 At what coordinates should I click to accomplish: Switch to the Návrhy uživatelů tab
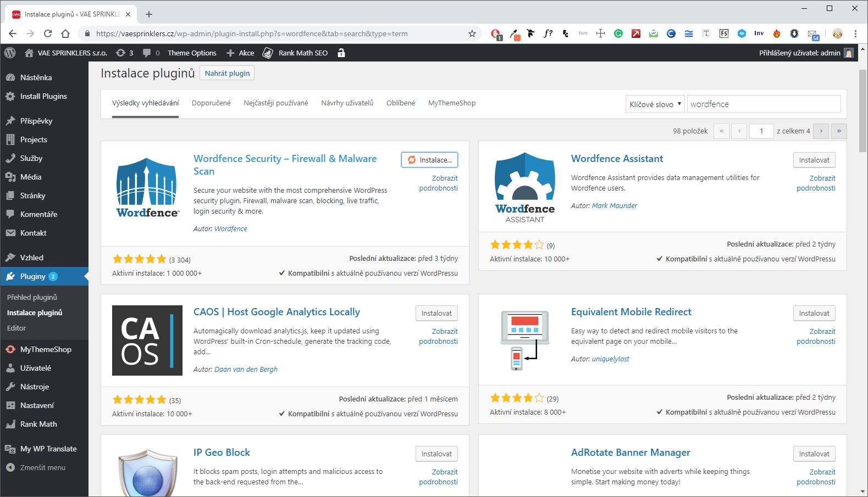(347, 103)
